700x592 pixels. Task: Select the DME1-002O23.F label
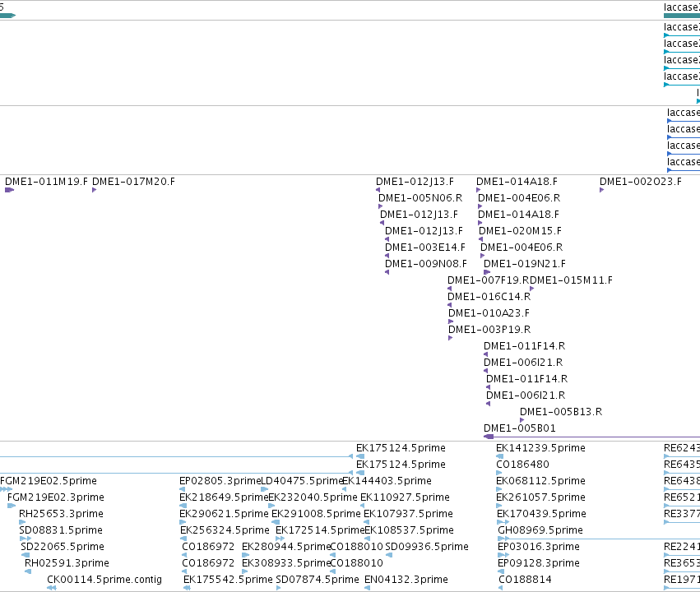(x=641, y=182)
